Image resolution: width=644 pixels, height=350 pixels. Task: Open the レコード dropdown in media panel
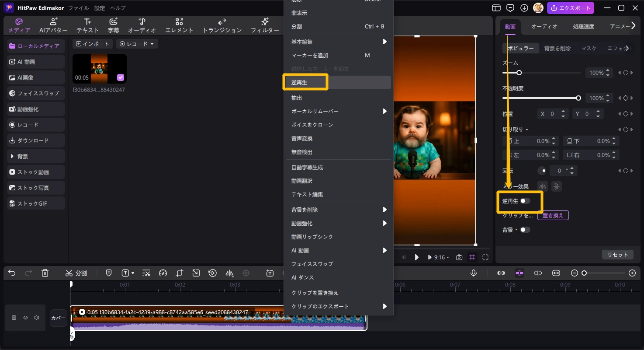pos(137,44)
